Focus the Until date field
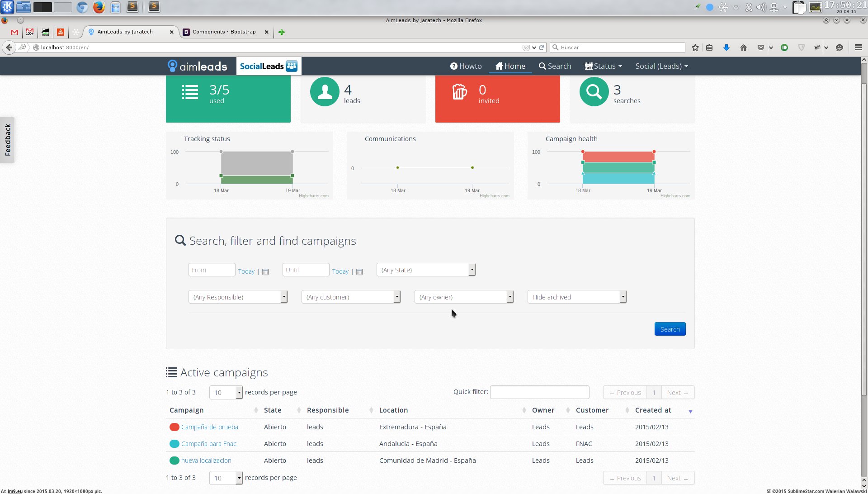This screenshot has height=494, width=868. point(306,270)
